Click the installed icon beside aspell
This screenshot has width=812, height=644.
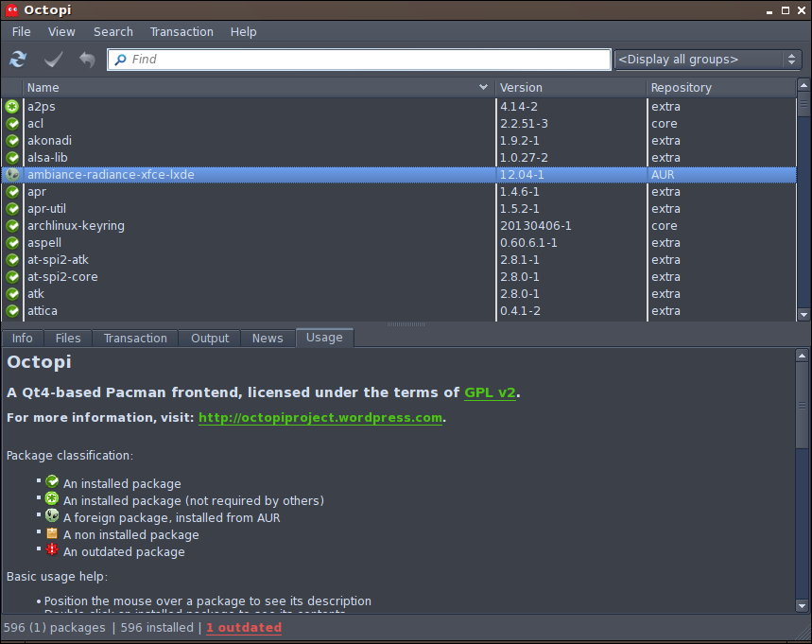pyautogui.click(x=12, y=243)
